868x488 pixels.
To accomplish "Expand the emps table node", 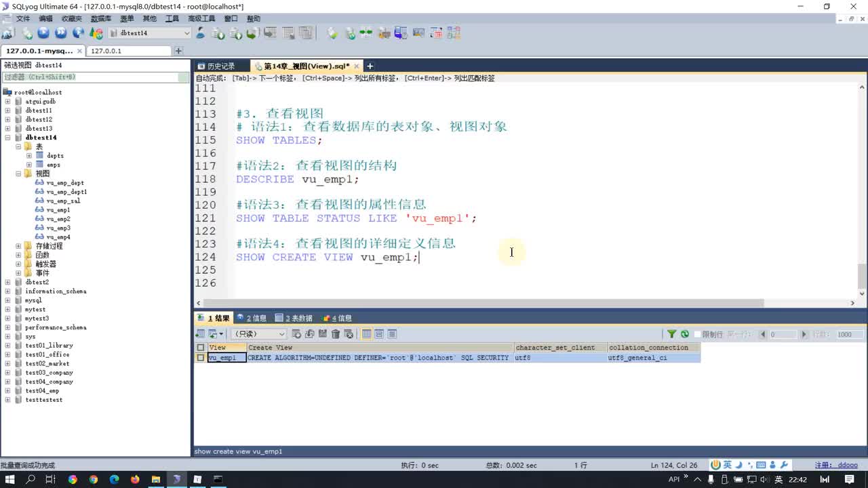I will (29, 165).
